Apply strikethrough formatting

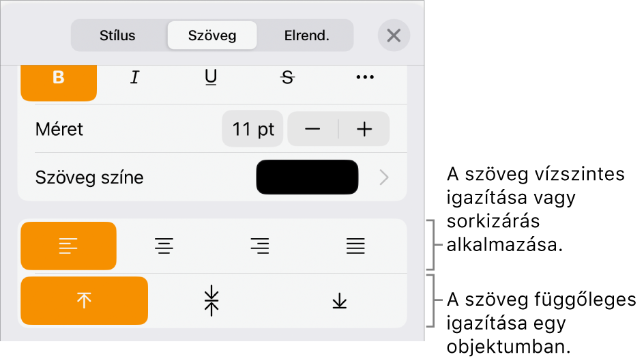tap(288, 78)
